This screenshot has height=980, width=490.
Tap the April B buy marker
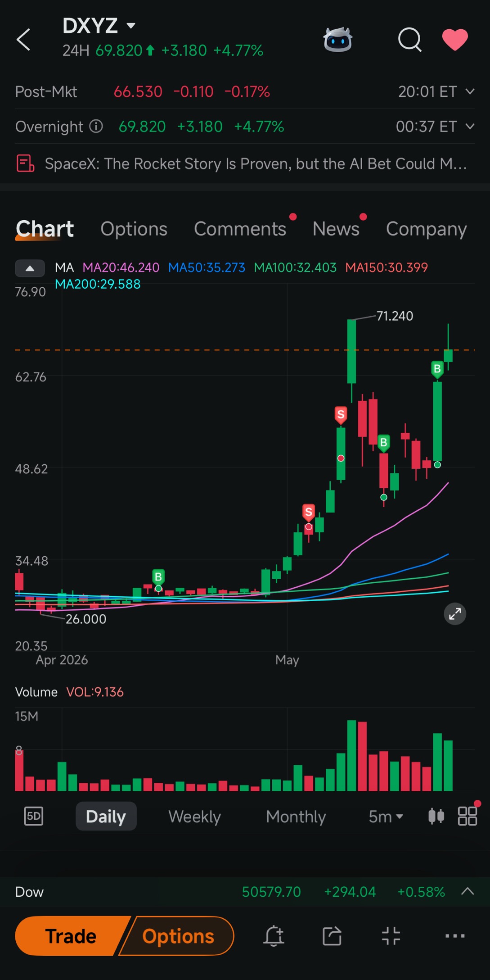(x=158, y=577)
